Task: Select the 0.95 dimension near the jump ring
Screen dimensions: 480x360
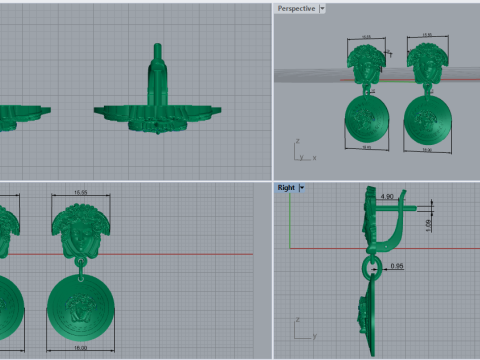Action: pyautogui.click(x=397, y=266)
